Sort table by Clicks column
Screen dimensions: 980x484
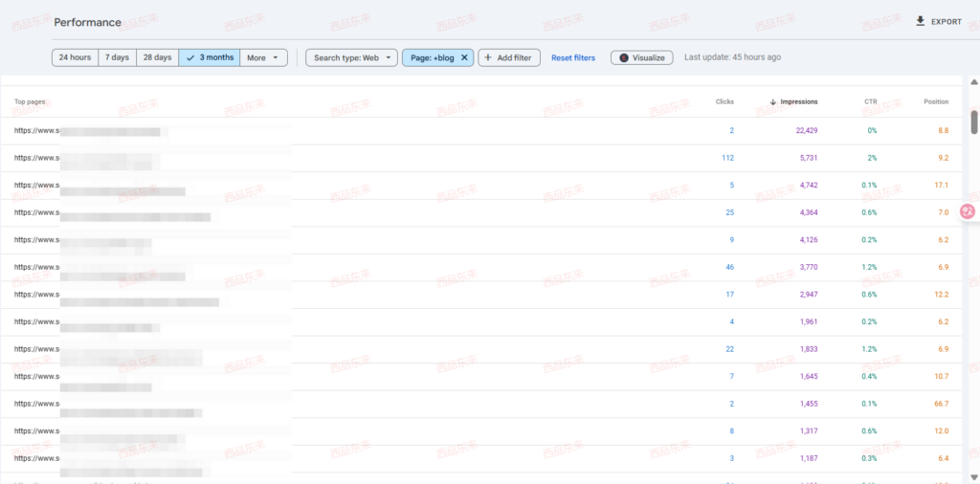point(724,101)
